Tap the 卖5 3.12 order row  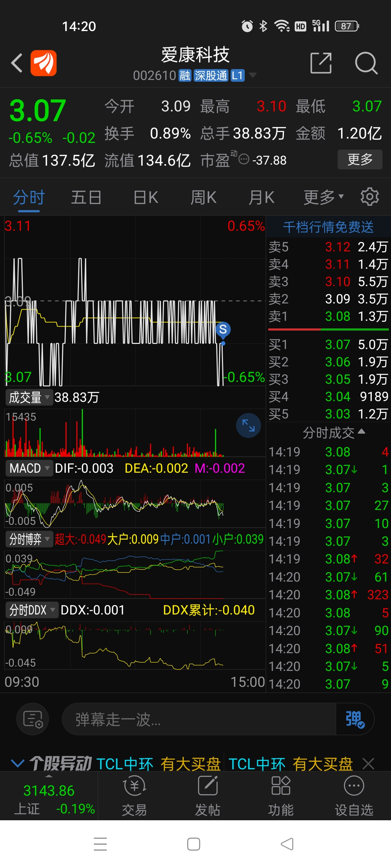tap(328, 247)
